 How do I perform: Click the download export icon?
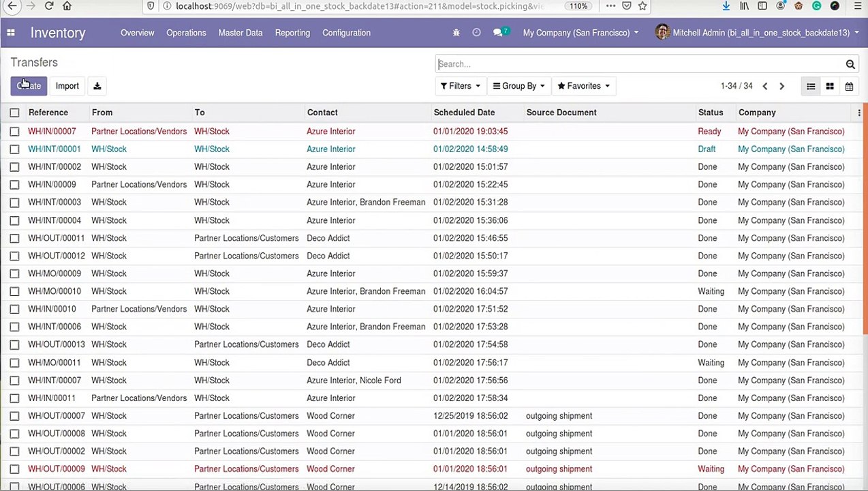[97, 86]
